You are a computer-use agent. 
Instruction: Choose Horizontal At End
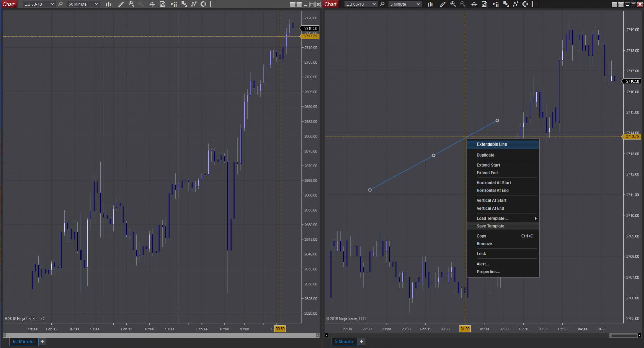pyautogui.click(x=503, y=190)
